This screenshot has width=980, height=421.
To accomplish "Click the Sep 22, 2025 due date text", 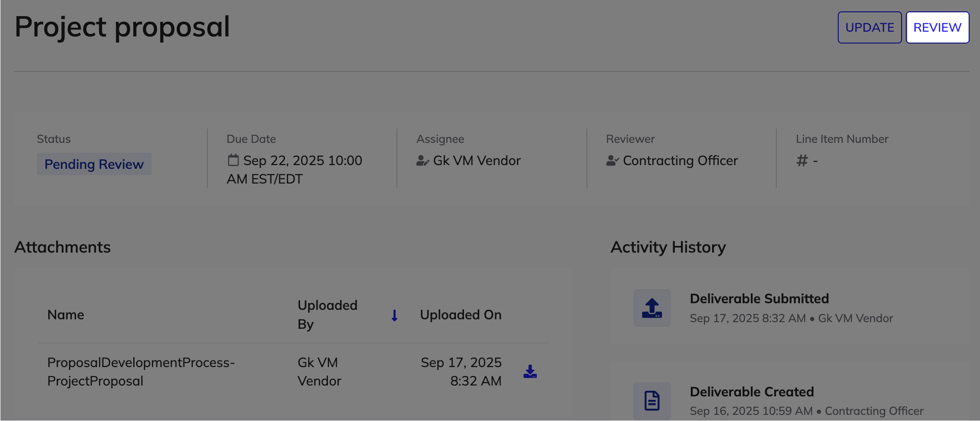I will coord(294,170).
